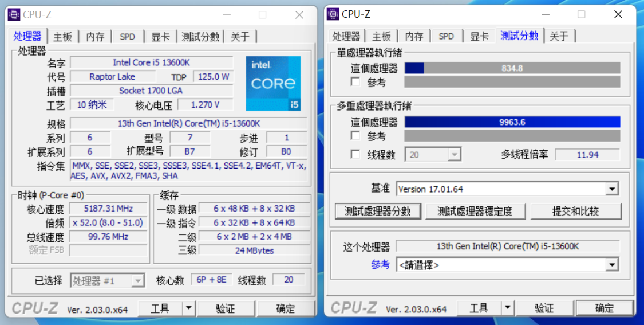
Task: Open 显卡 tab in right window
Action: [x=479, y=37]
